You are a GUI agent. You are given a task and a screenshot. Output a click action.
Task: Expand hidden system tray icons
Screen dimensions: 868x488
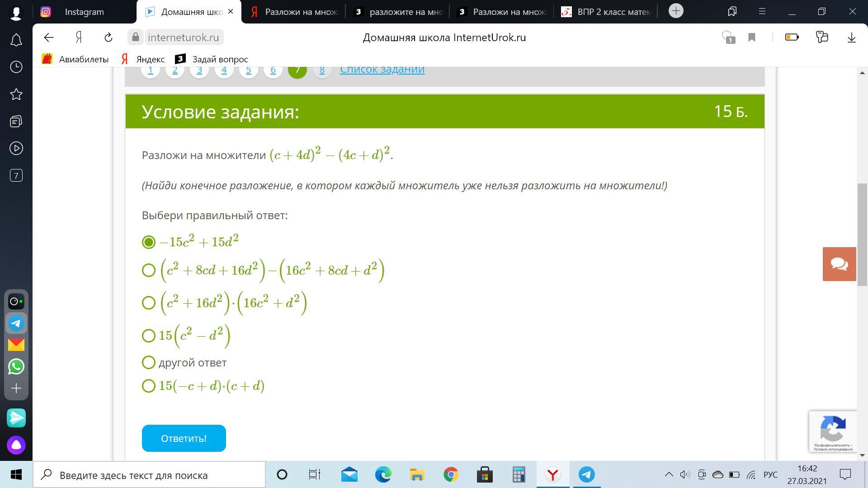pyautogui.click(x=669, y=474)
